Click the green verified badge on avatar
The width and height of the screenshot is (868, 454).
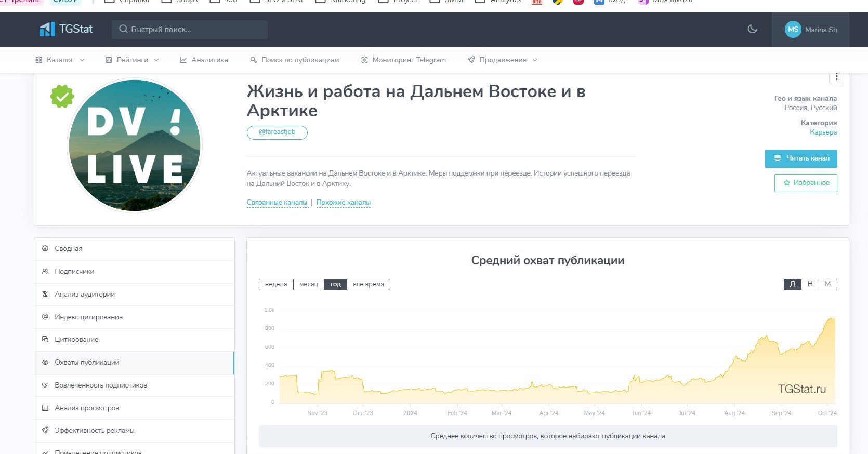62,97
